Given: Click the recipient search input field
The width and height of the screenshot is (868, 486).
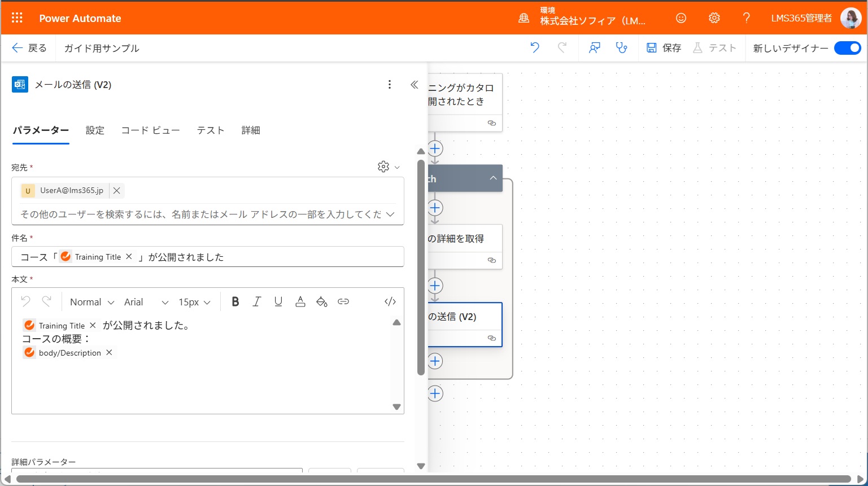Looking at the screenshot, I should pyautogui.click(x=200, y=214).
